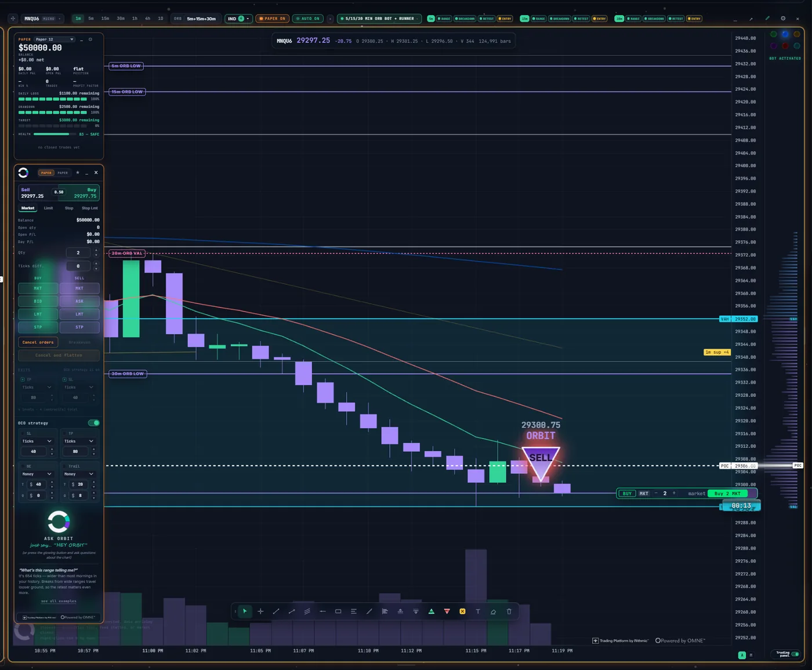
Task: Select the arrow line drawing tool
Action: click(292, 611)
